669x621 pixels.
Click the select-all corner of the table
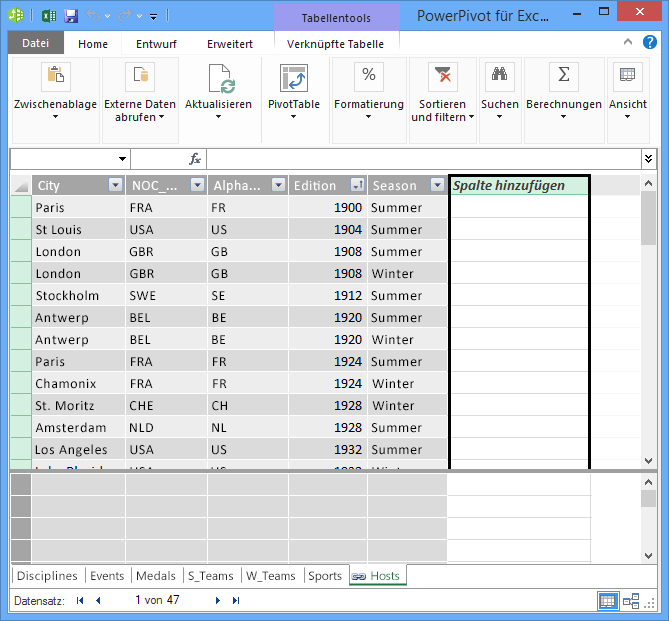click(x=21, y=185)
